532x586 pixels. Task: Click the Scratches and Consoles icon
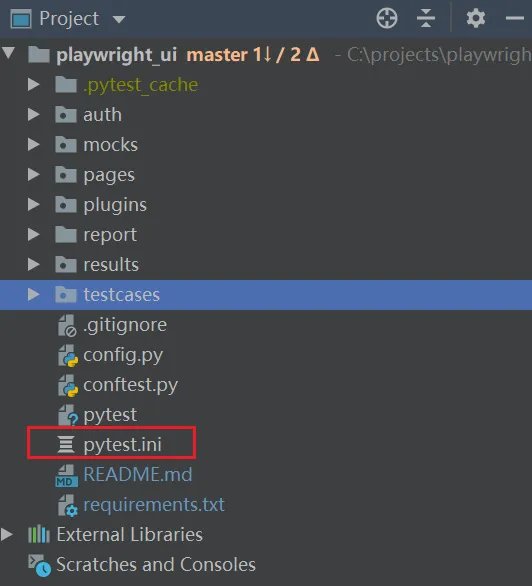[x=39, y=565]
